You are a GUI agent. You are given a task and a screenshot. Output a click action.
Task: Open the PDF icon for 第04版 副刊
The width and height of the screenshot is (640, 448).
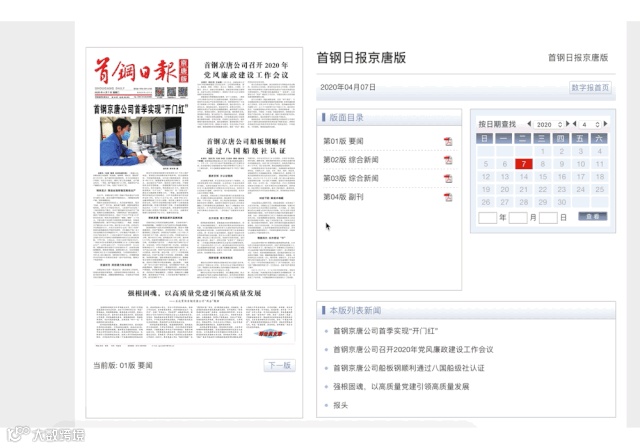(448, 197)
